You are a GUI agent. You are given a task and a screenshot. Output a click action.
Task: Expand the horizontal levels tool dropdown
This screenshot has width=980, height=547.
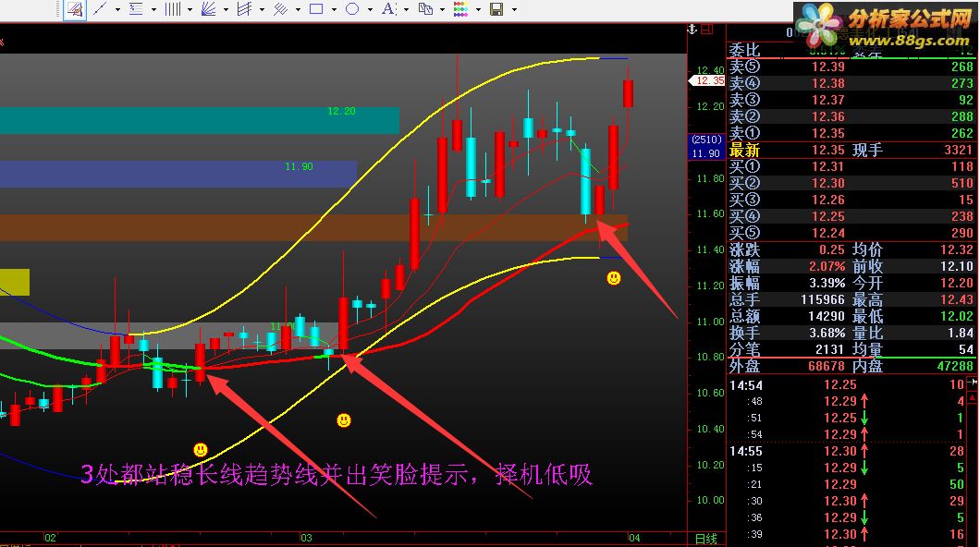point(153,9)
